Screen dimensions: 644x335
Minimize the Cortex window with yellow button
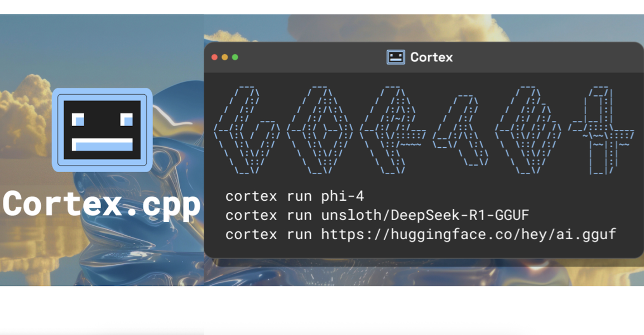coord(225,57)
